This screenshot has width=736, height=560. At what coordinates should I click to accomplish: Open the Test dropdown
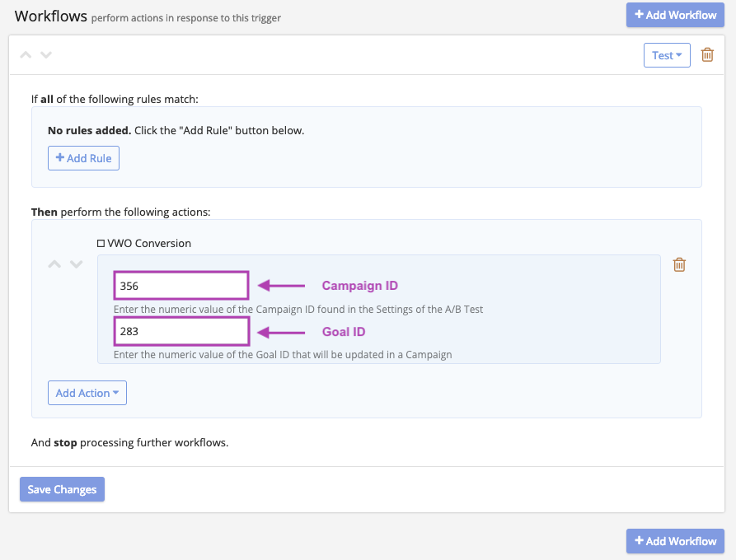tap(666, 55)
